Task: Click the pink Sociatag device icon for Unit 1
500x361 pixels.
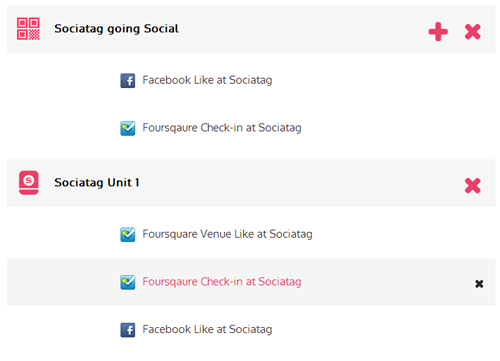Action: (x=29, y=183)
